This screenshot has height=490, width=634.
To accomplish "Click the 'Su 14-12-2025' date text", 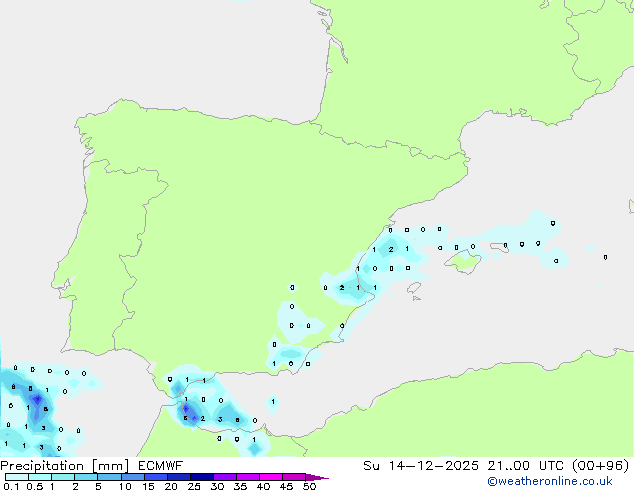I will click(x=421, y=466).
